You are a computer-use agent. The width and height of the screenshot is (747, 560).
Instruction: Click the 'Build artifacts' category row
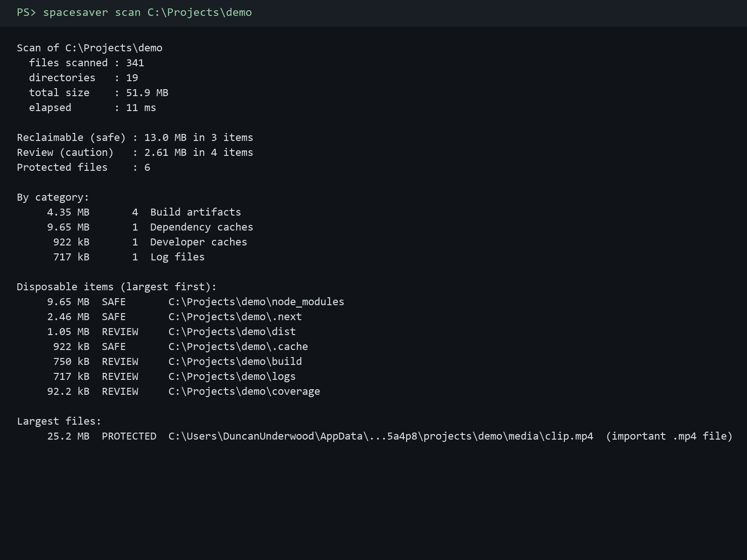[144, 212]
